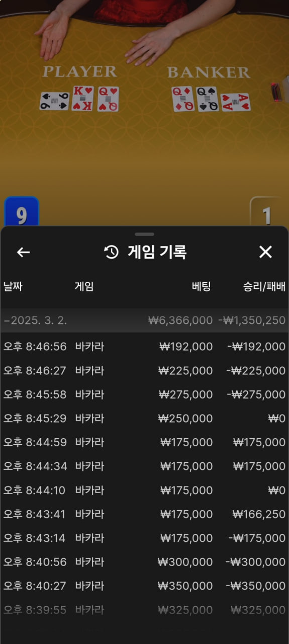Open the 오후 8:39:55 record
Image resolution: width=289 pixels, height=644 pixels.
(x=145, y=610)
